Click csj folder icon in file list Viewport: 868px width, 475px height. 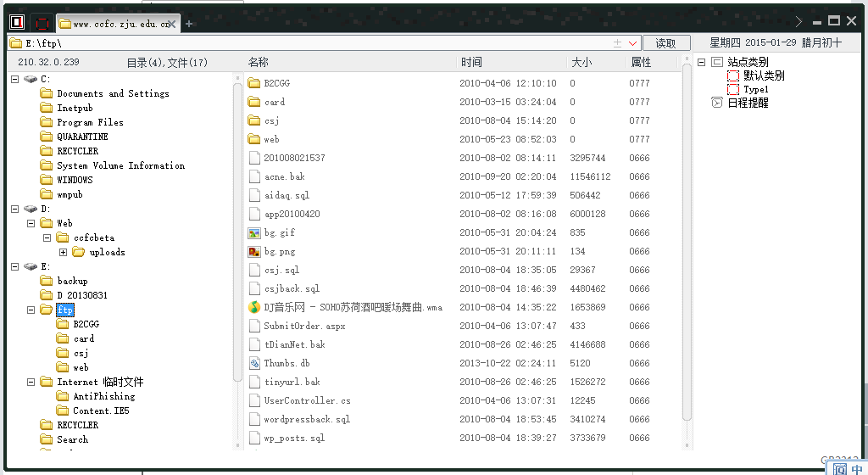point(254,120)
